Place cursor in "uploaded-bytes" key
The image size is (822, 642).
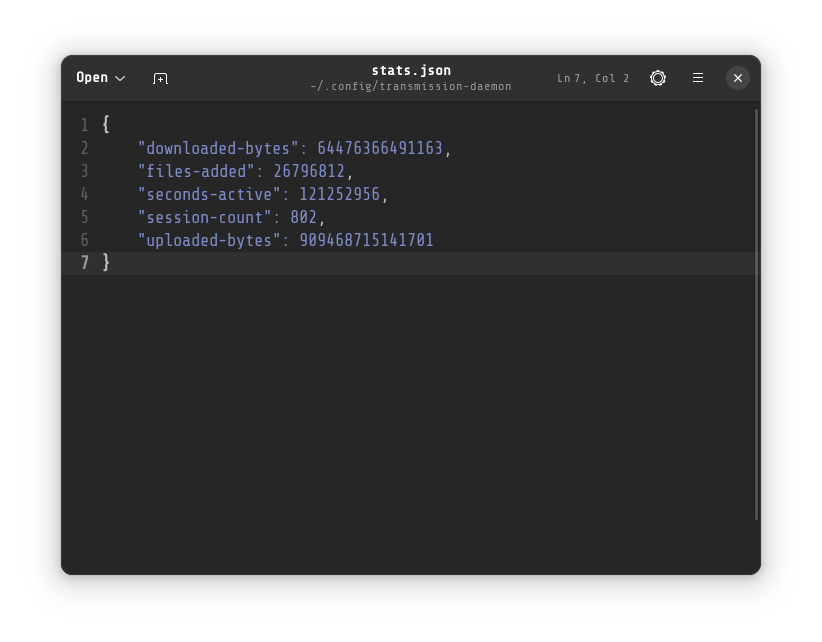tap(209, 240)
